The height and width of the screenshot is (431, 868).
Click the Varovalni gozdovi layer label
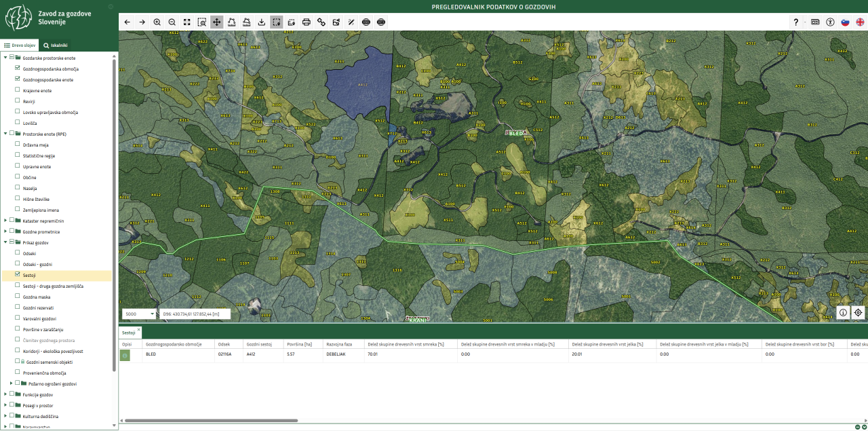(39, 318)
